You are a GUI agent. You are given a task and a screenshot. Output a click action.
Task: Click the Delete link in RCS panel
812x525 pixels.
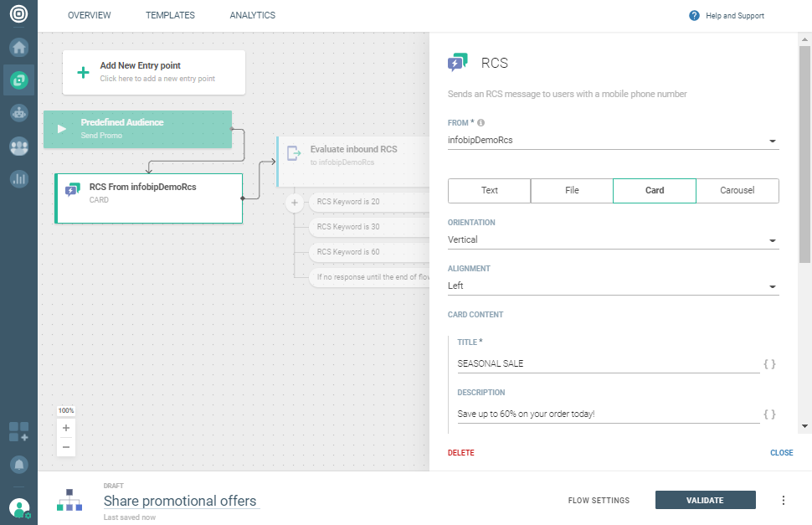pos(460,453)
